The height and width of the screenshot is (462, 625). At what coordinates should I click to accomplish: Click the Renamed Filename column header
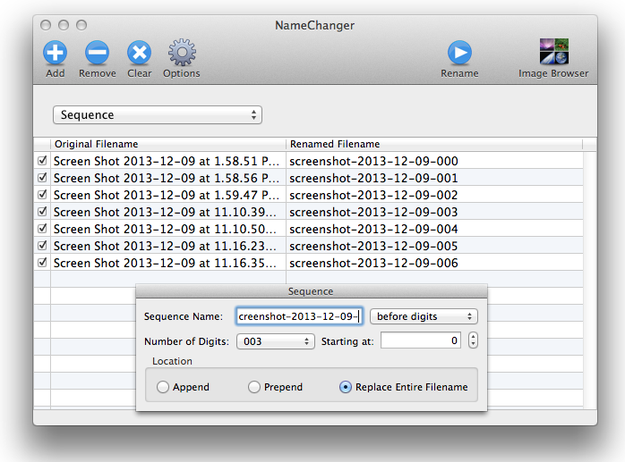pos(434,144)
